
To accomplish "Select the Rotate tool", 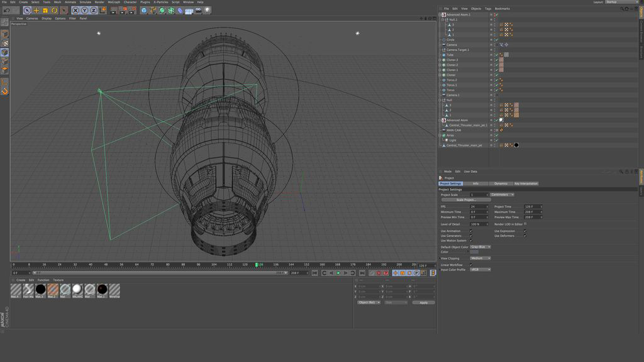I will click(54, 10).
